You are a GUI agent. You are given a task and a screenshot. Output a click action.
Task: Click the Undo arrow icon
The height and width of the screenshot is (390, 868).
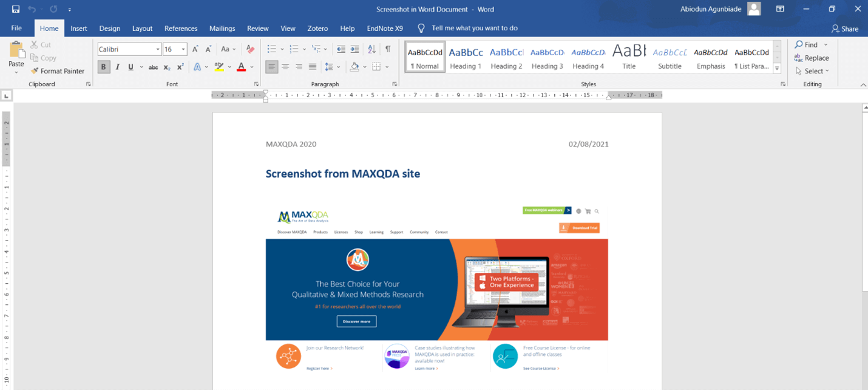point(32,9)
